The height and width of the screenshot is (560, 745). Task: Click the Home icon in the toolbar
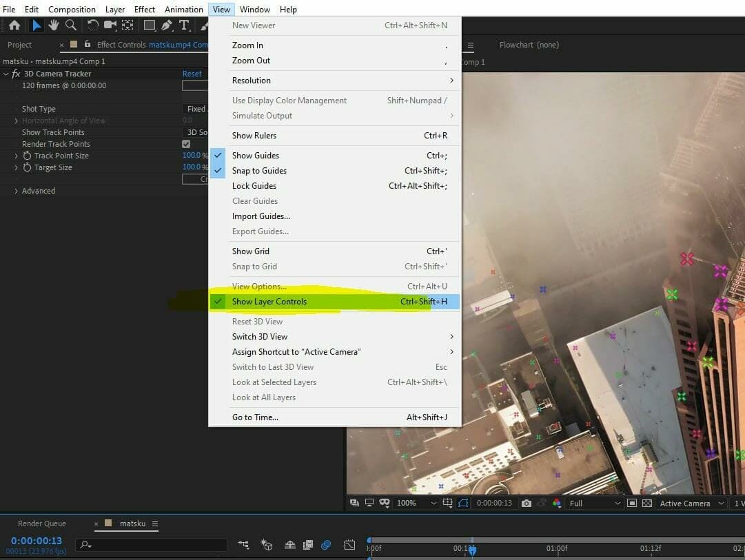(14, 25)
